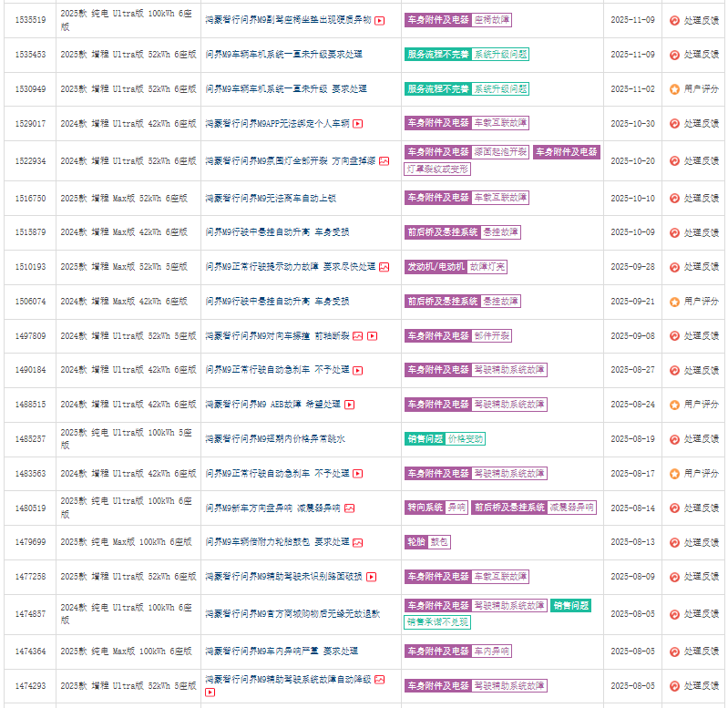Viewport: 728px width, 708px height.
Task: Select complaint ID 1522934
Action: tap(31, 161)
